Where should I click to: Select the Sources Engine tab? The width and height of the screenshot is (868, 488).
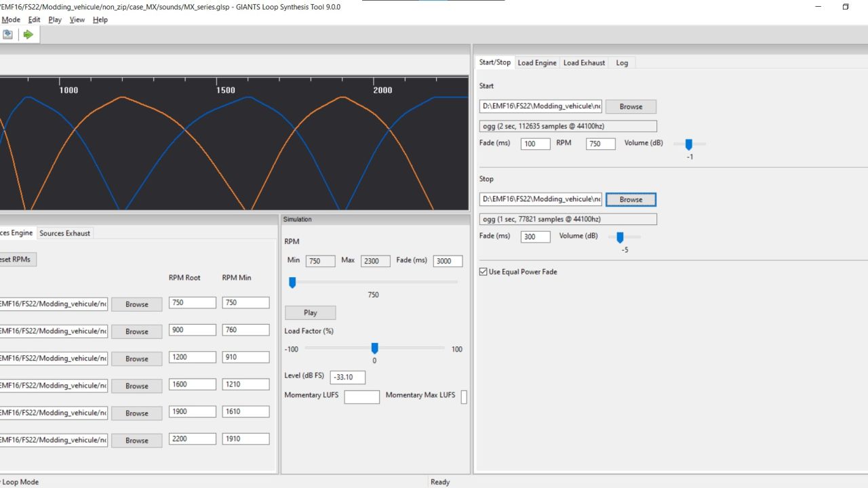(17, 232)
